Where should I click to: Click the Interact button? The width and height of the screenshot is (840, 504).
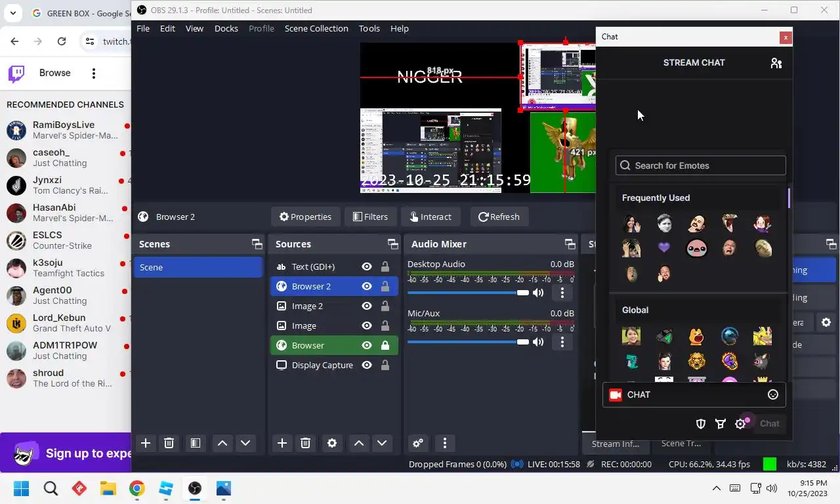click(x=430, y=217)
